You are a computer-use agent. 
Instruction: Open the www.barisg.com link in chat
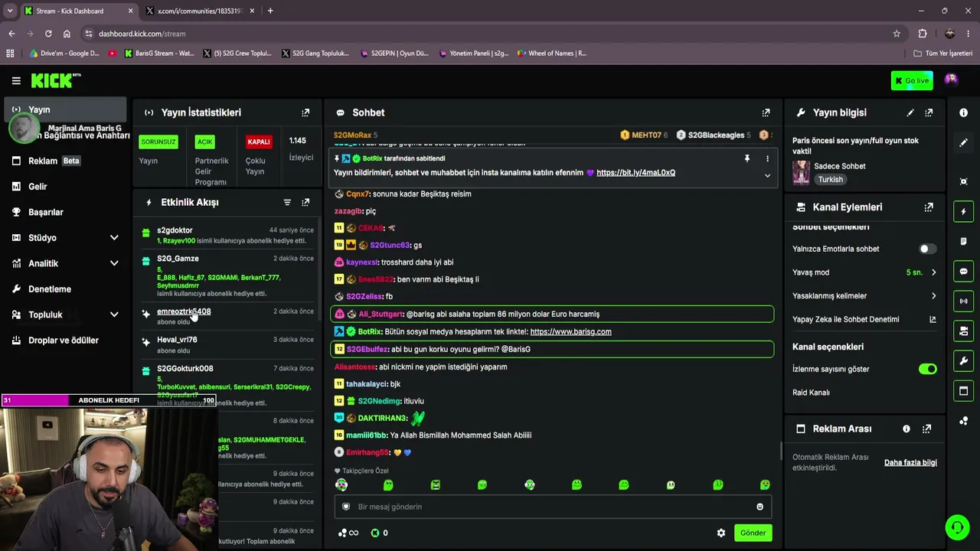click(570, 331)
